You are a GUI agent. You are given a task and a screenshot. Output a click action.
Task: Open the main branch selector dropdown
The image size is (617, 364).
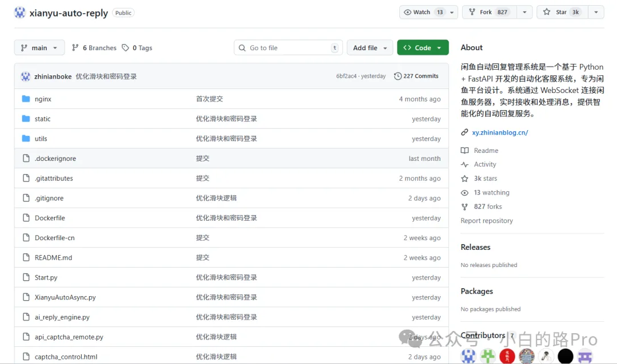point(39,47)
